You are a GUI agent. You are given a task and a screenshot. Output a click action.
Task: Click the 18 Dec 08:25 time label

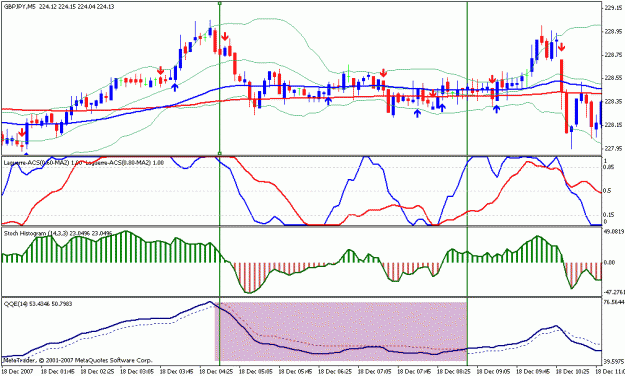(x=453, y=371)
